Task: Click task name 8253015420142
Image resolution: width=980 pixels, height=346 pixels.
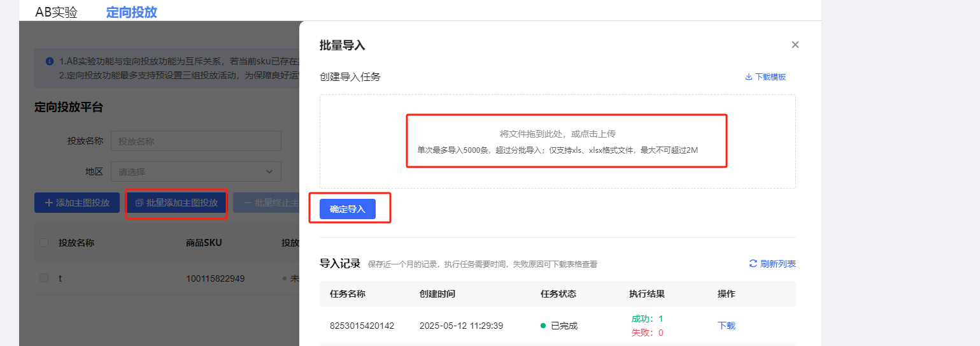Action: [362, 326]
